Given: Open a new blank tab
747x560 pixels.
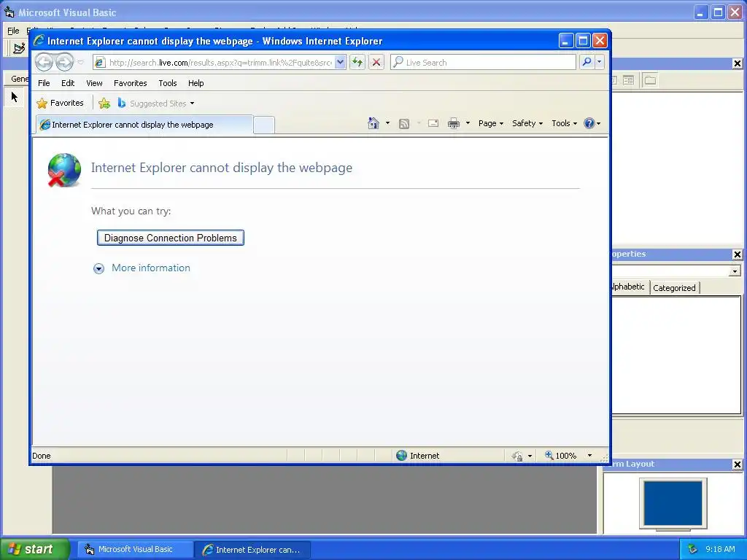Looking at the screenshot, I should tap(264, 125).
